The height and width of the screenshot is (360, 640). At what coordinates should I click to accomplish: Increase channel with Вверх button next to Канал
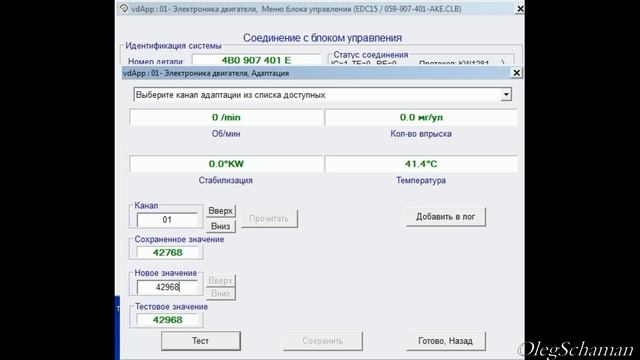click(220, 211)
